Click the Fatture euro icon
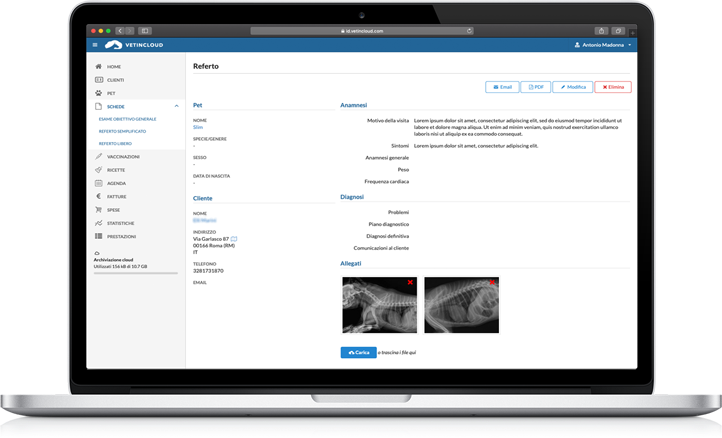Image resolution: width=722 pixels, height=438 pixels. (99, 196)
